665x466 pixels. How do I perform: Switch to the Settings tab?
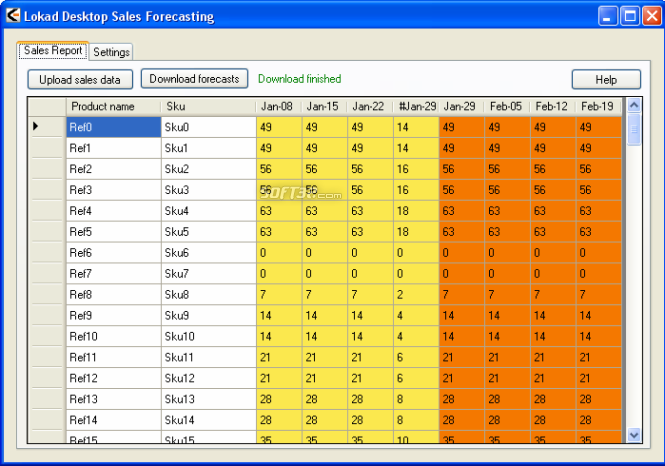pos(112,52)
